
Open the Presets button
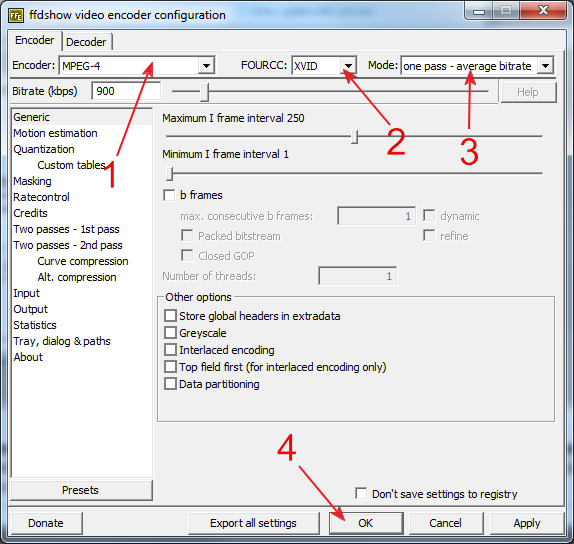point(81,490)
